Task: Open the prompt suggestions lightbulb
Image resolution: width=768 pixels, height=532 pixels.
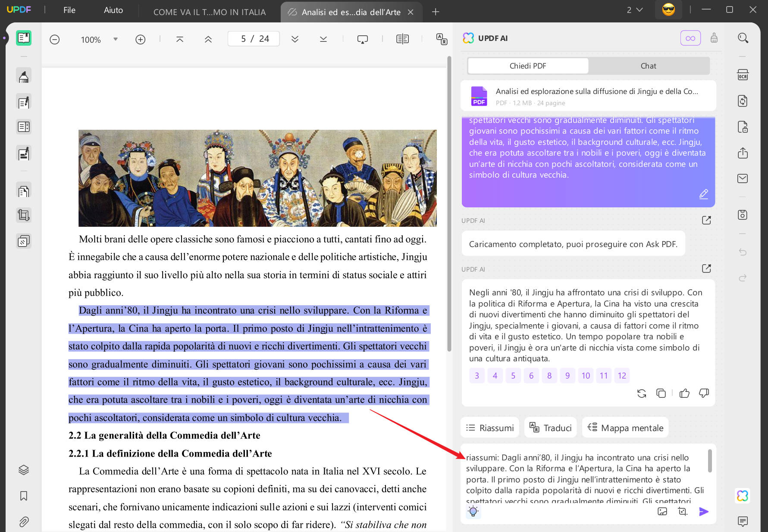Action: [473, 511]
